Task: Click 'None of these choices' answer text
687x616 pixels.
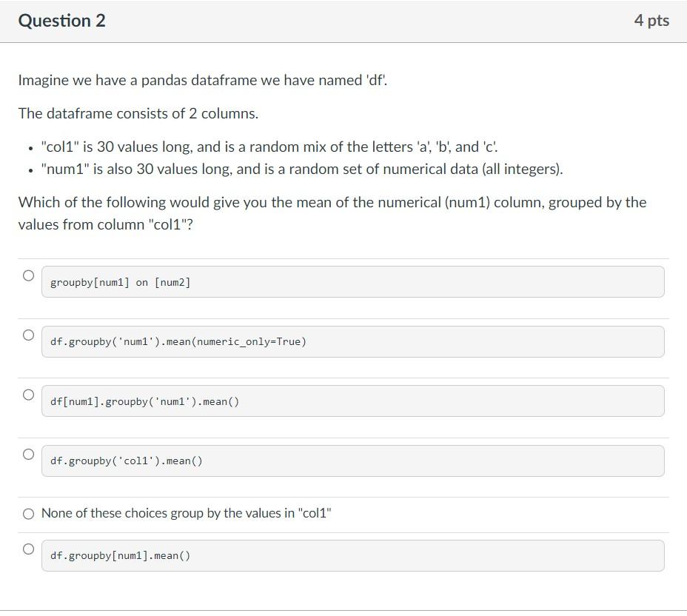Action: [x=187, y=513]
